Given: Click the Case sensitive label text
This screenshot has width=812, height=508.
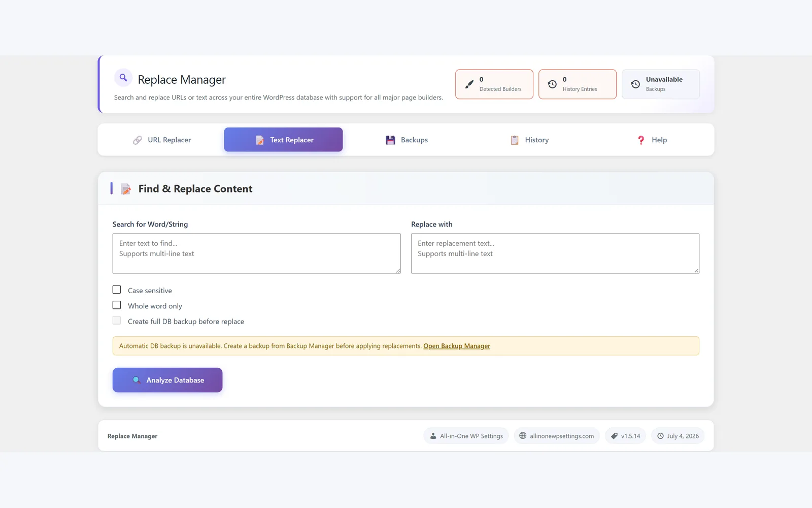Looking at the screenshot, I should 150,291.
